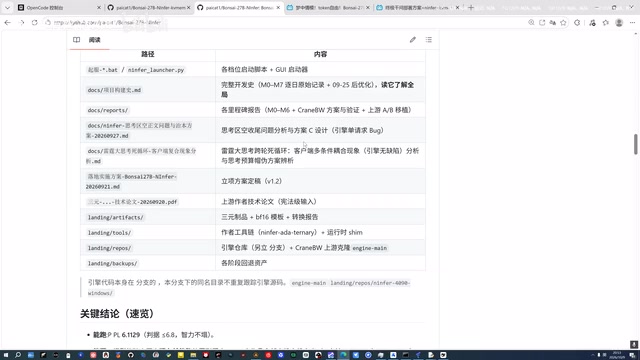
Task: Switch to the 终极千问部署方案 ninfer tab
Action: tap(418, 7)
